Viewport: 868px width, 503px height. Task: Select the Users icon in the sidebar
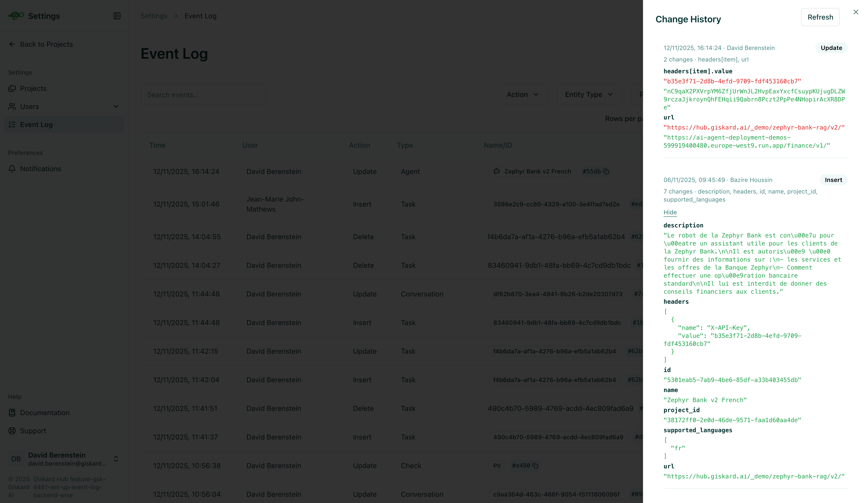pyautogui.click(x=12, y=106)
